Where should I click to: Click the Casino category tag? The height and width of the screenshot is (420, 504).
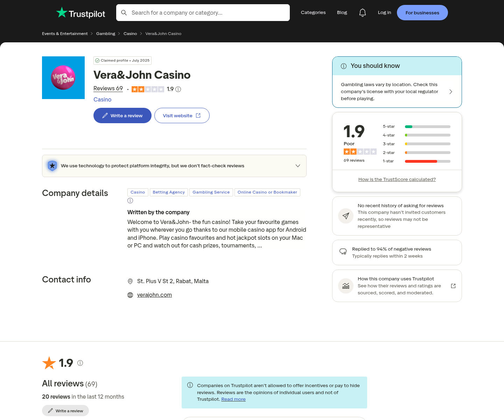click(138, 192)
